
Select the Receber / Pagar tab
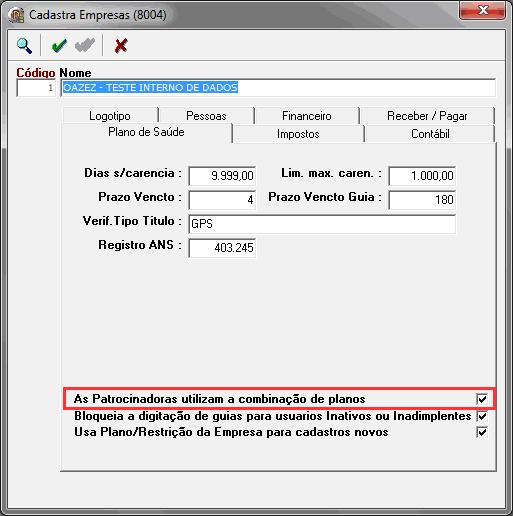427,116
